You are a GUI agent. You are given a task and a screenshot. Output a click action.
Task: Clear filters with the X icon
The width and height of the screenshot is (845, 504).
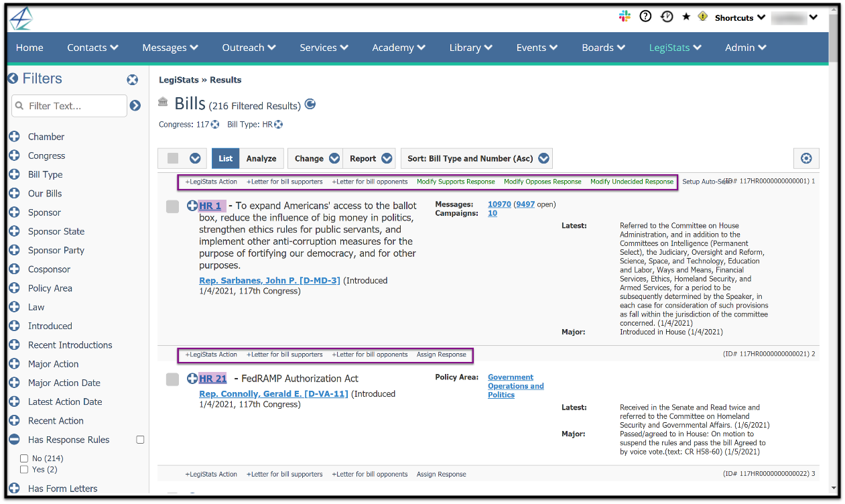(133, 80)
